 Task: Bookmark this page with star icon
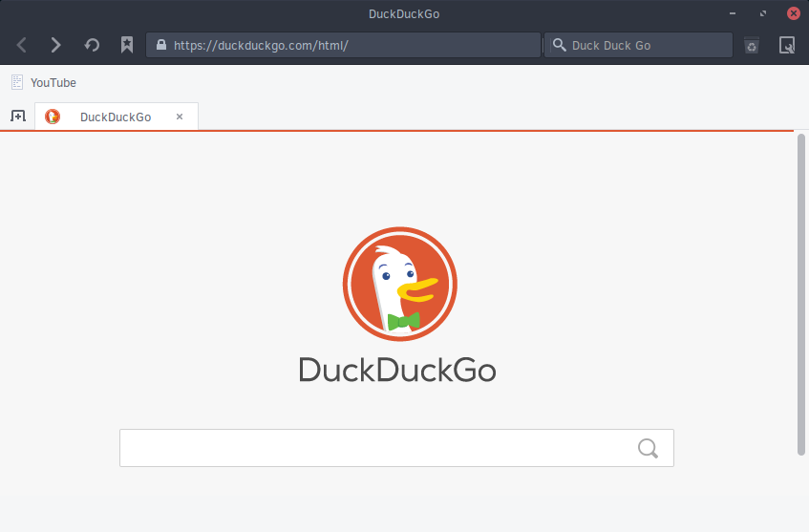[x=127, y=45]
